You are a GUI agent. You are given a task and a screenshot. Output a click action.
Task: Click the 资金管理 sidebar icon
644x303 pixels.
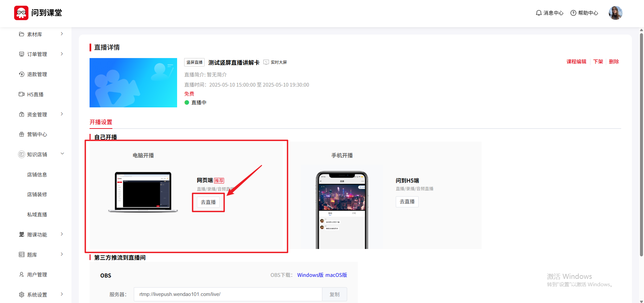point(21,114)
